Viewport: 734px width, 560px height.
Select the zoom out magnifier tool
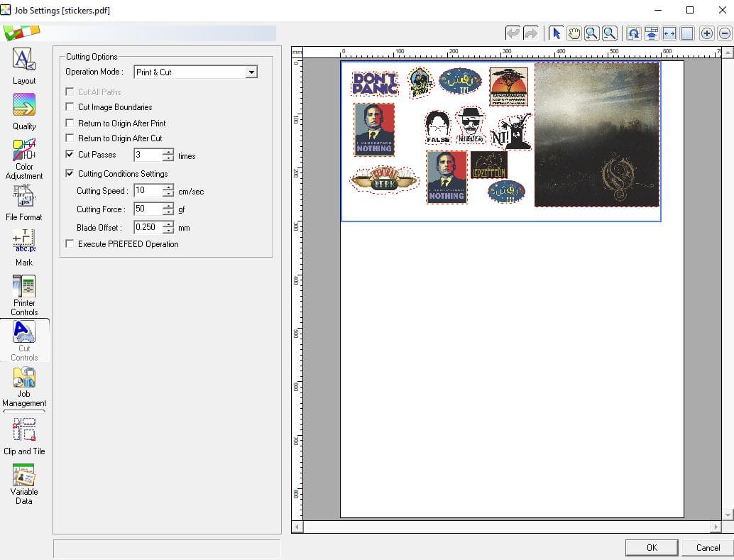(610, 33)
